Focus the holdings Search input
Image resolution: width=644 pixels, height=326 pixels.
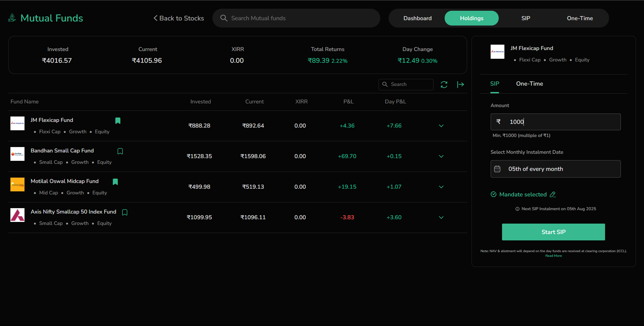(406, 84)
